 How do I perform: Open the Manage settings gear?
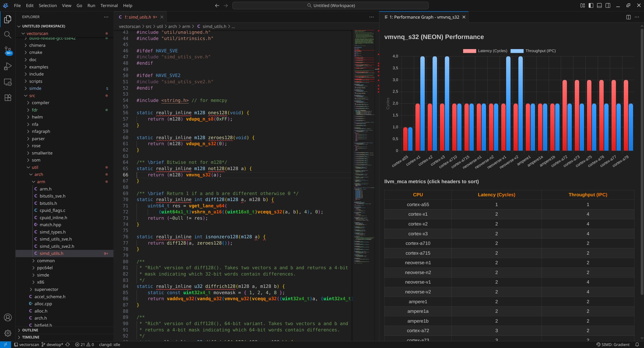point(8,333)
